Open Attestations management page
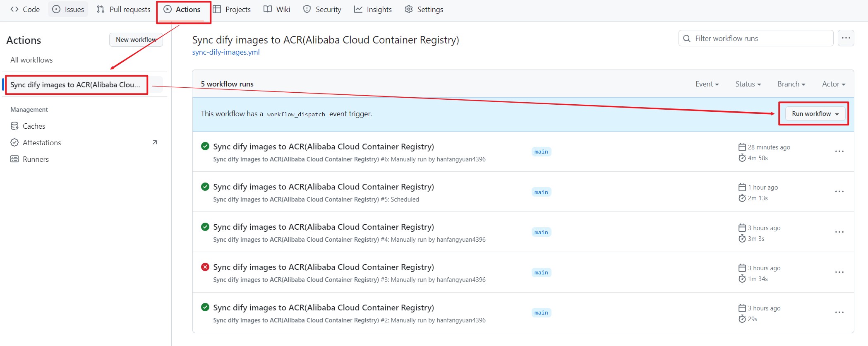The width and height of the screenshot is (868, 346). click(42, 142)
